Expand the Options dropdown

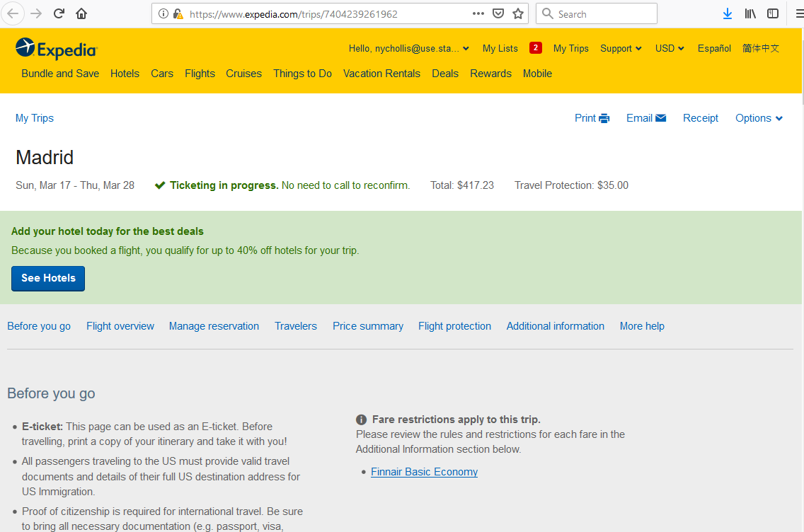coord(759,118)
